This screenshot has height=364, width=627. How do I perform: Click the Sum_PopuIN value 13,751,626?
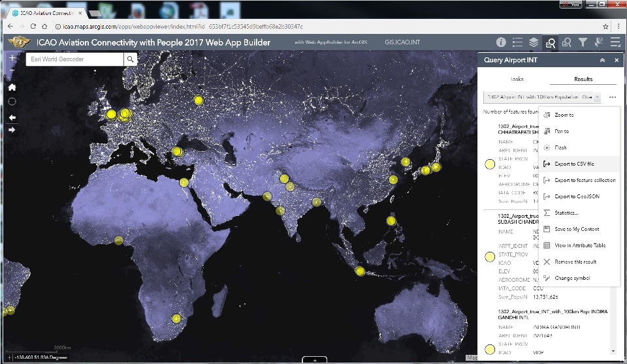(545, 297)
